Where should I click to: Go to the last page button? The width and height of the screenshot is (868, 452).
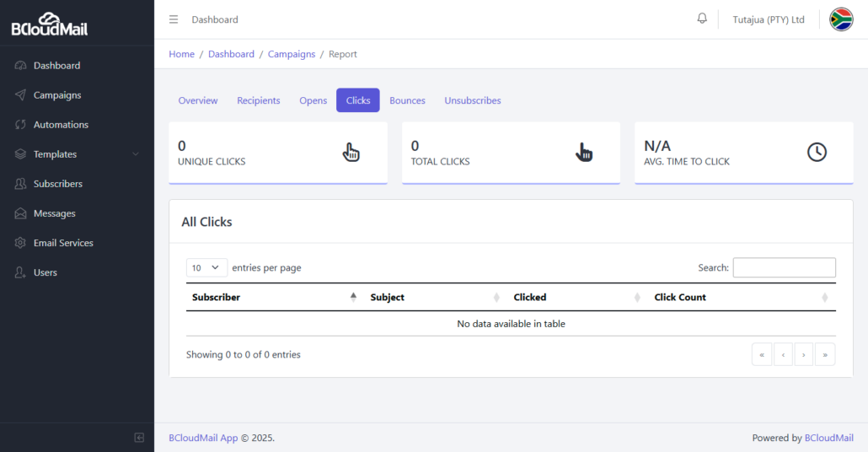point(825,354)
